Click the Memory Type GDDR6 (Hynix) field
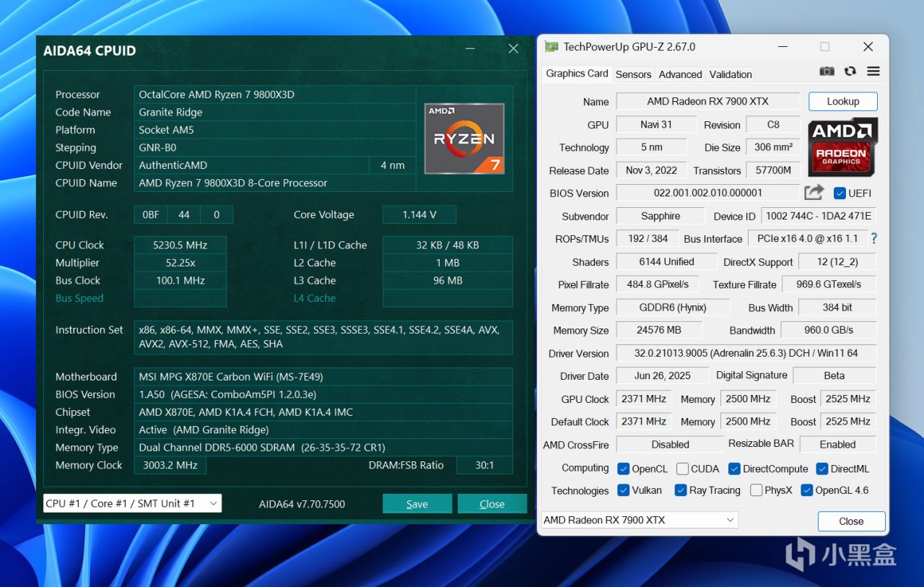This screenshot has width=924, height=587. tap(673, 308)
